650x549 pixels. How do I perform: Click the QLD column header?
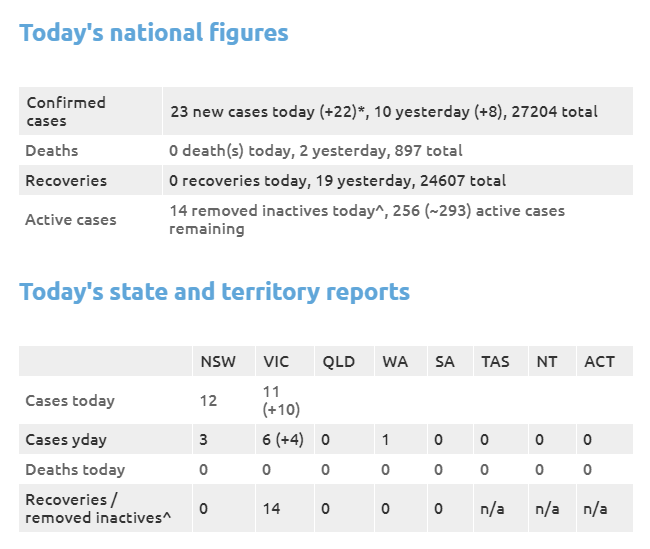click(x=339, y=362)
